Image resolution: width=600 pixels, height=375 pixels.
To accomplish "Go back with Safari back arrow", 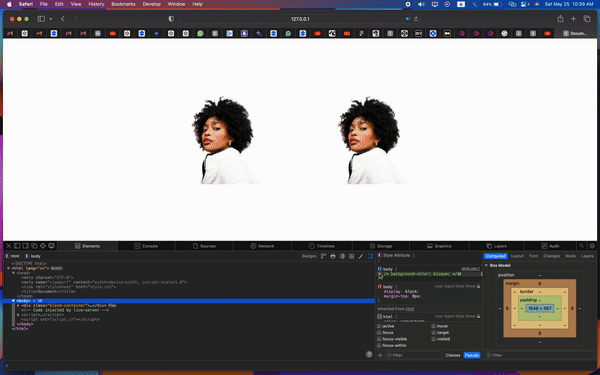I will pyautogui.click(x=63, y=19).
